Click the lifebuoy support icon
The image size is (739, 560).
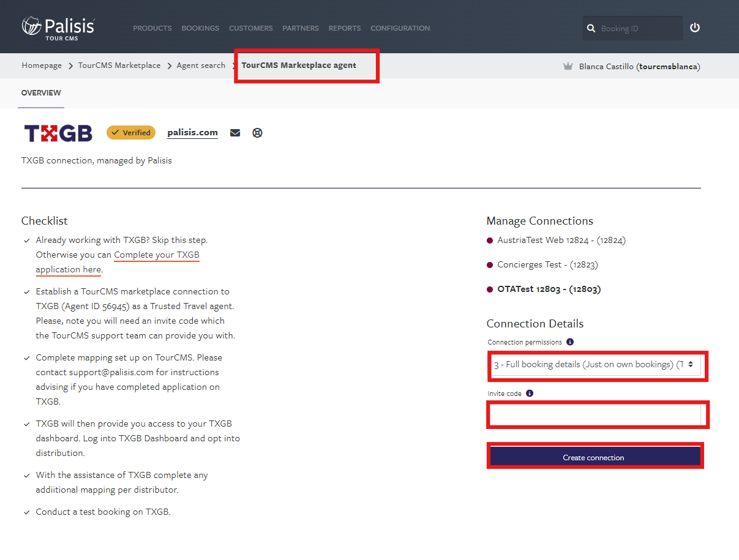[257, 133]
